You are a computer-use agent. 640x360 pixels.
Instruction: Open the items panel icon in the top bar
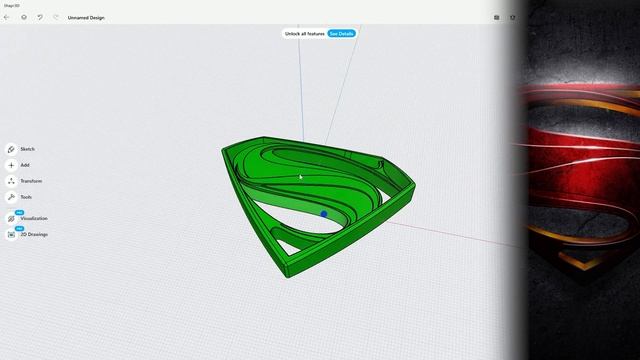click(496, 18)
